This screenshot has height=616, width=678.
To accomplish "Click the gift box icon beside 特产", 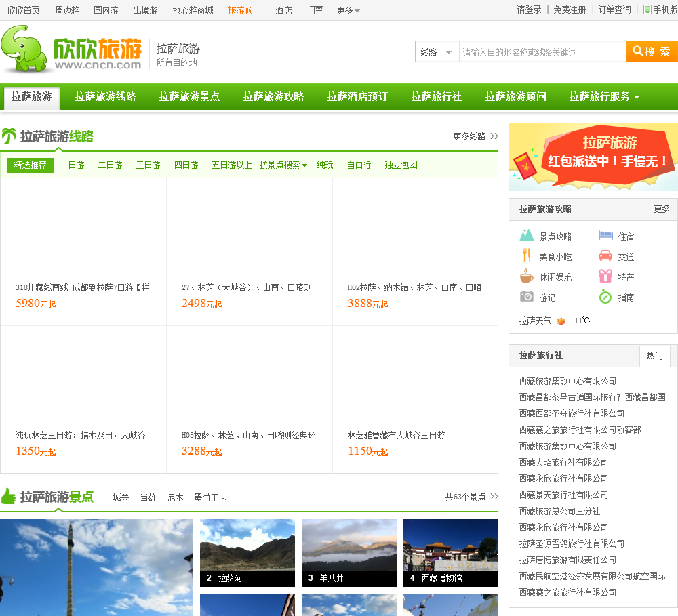I will (605, 276).
